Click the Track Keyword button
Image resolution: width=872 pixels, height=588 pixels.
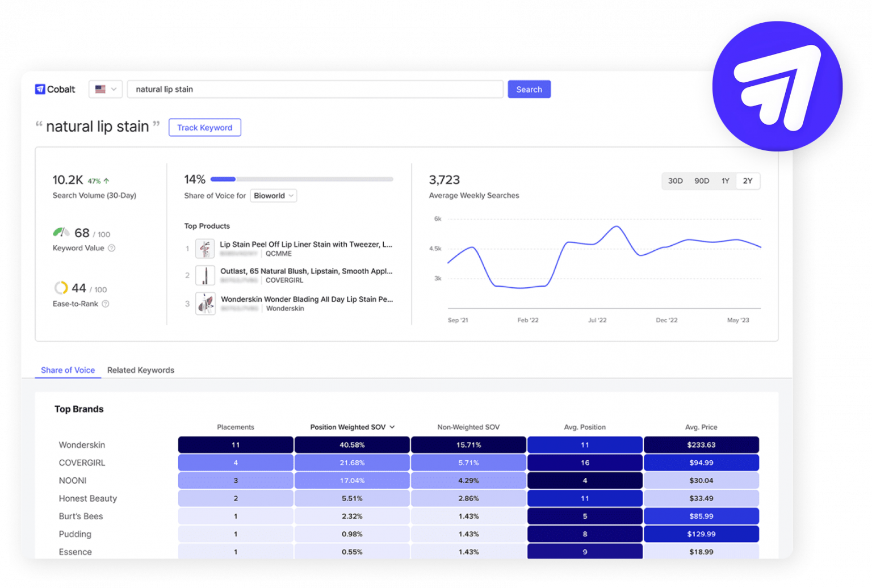point(205,128)
